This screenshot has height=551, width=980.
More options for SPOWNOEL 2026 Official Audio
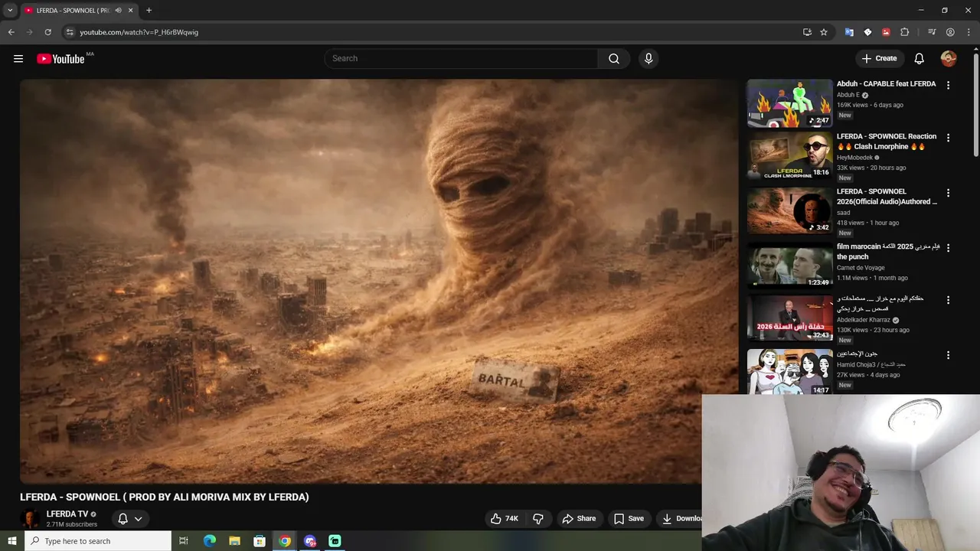click(x=948, y=193)
